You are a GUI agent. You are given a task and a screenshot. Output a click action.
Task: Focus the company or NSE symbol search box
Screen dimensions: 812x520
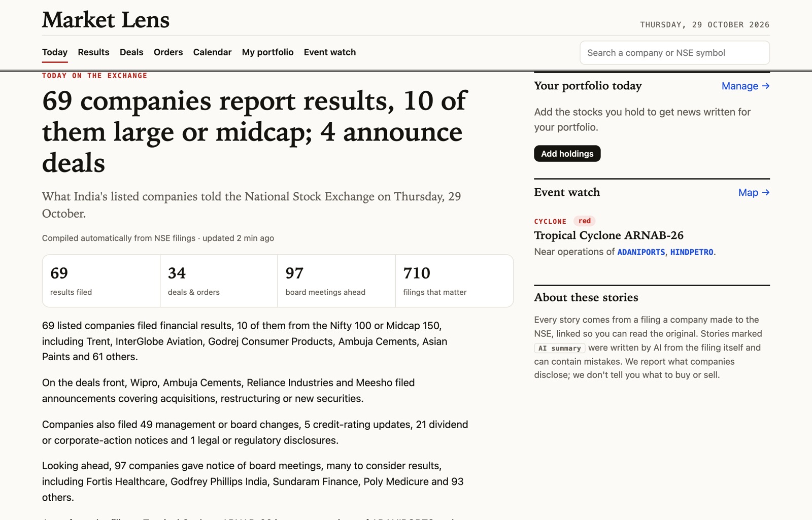(x=674, y=53)
